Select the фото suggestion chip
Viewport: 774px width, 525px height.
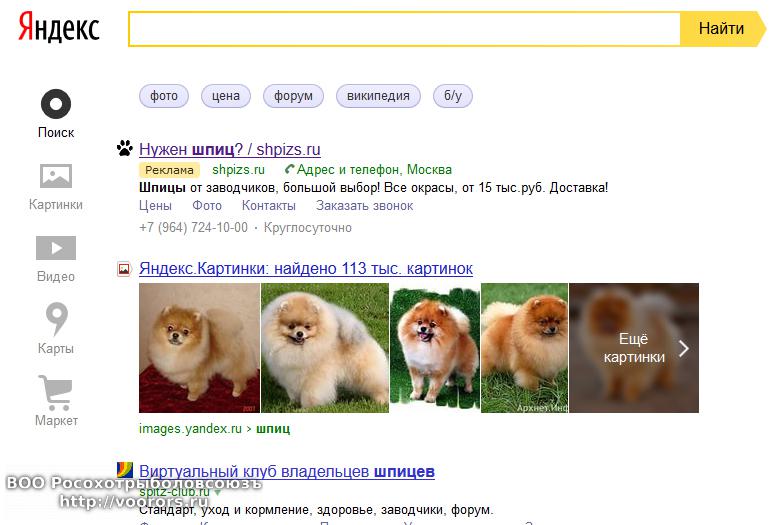[164, 96]
